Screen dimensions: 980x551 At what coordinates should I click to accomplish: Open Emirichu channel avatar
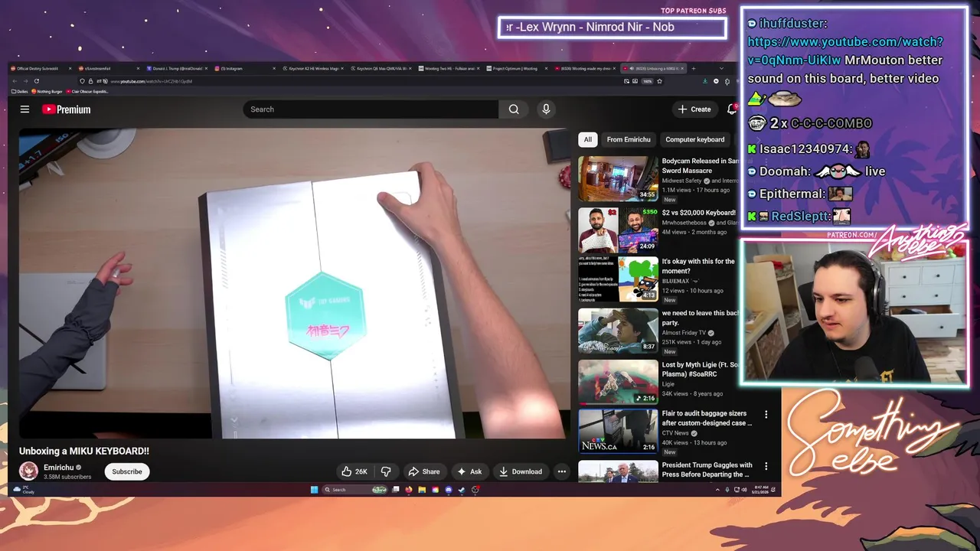(28, 471)
